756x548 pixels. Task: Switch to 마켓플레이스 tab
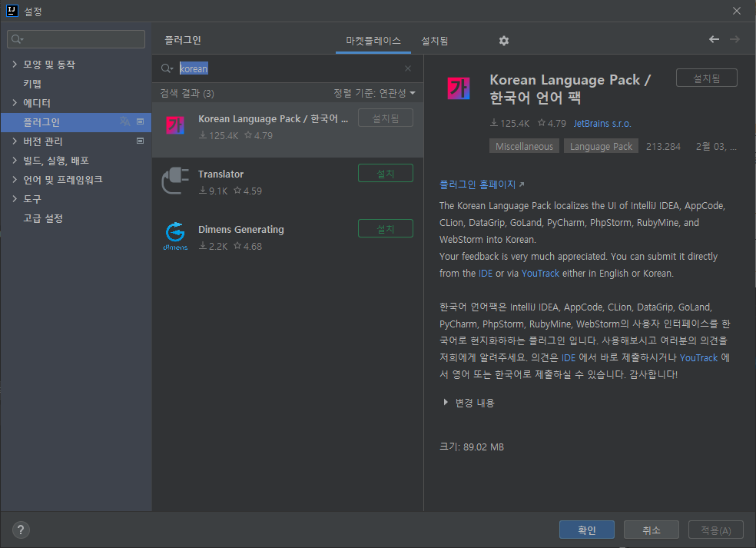pyautogui.click(x=373, y=41)
